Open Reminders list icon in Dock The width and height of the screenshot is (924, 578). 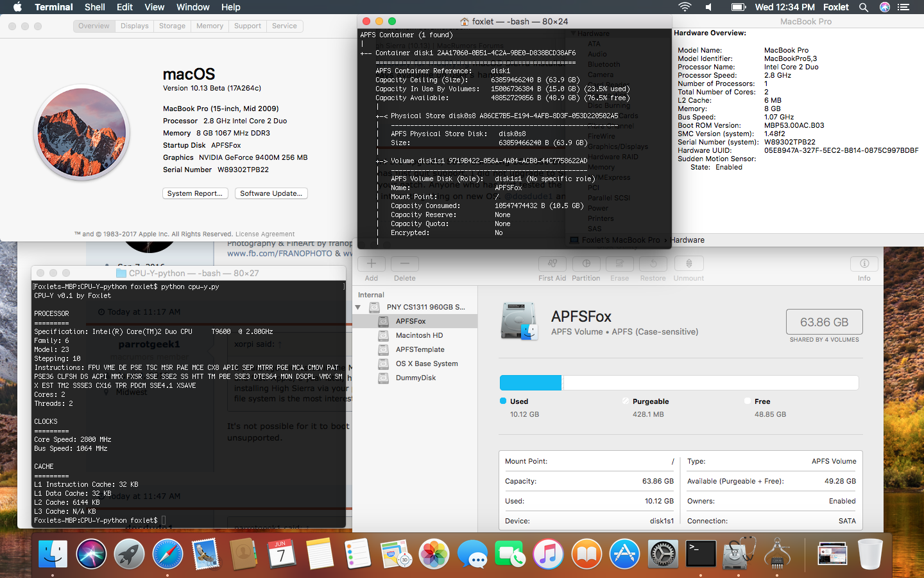click(x=358, y=554)
